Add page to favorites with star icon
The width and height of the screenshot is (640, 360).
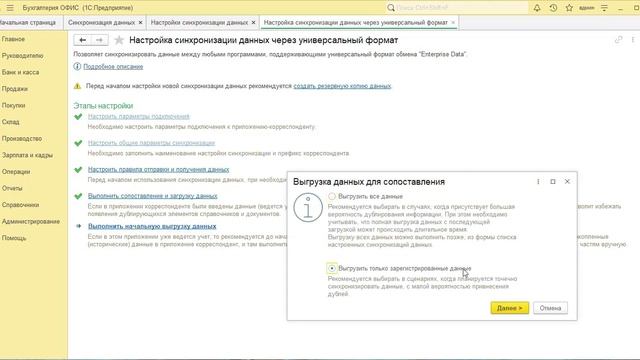click(119, 40)
